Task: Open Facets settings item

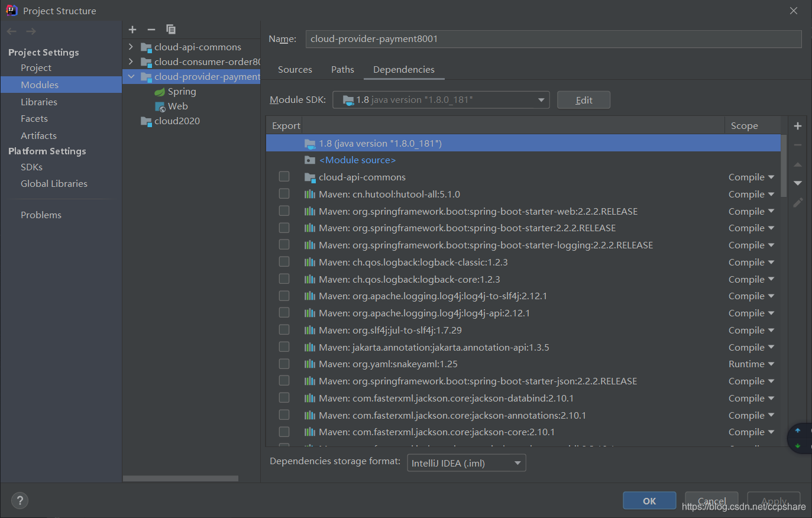Action: (x=34, y=119)
